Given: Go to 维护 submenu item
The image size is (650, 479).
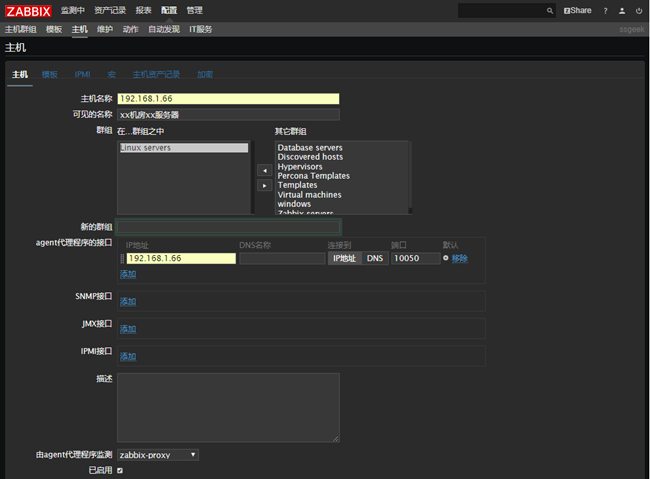Looking at the screenshot, I should point(105,29).
